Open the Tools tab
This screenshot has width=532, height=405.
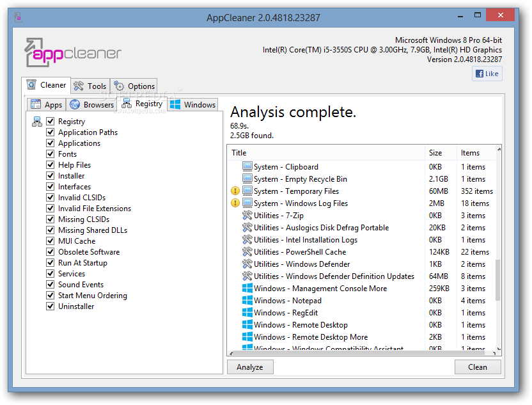click(x=90, y=86)
